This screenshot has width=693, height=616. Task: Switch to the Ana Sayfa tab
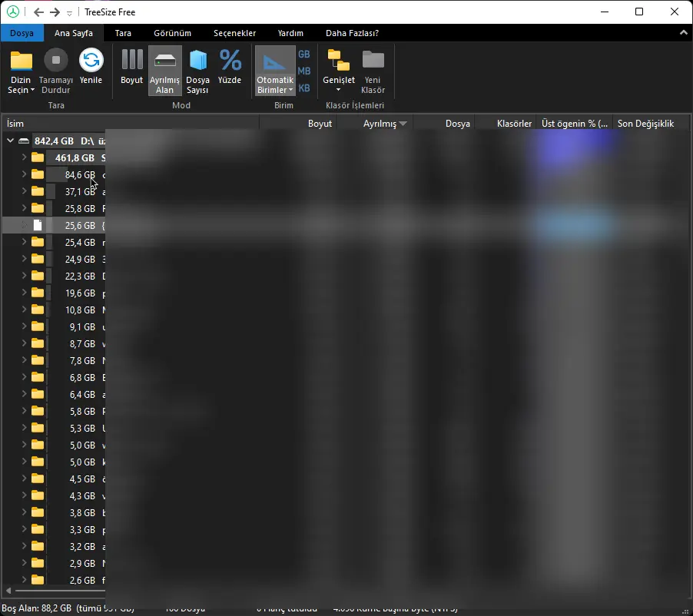pyautogui.click(x=73, y=33)
